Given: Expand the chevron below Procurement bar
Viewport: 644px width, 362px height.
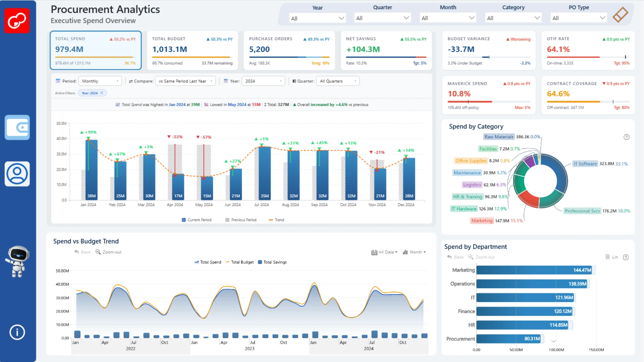Looking at the screenshot, I should click(554, 341).
